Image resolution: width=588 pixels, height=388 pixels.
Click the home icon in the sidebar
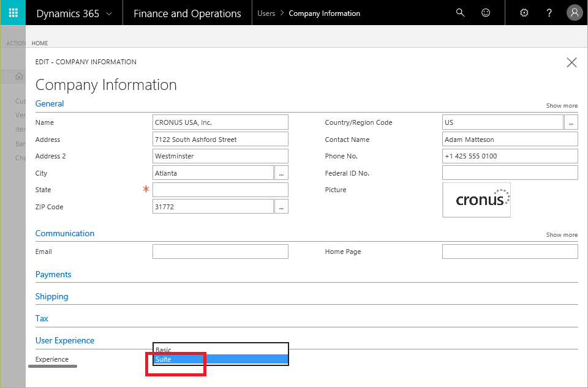tap(19, 76)
